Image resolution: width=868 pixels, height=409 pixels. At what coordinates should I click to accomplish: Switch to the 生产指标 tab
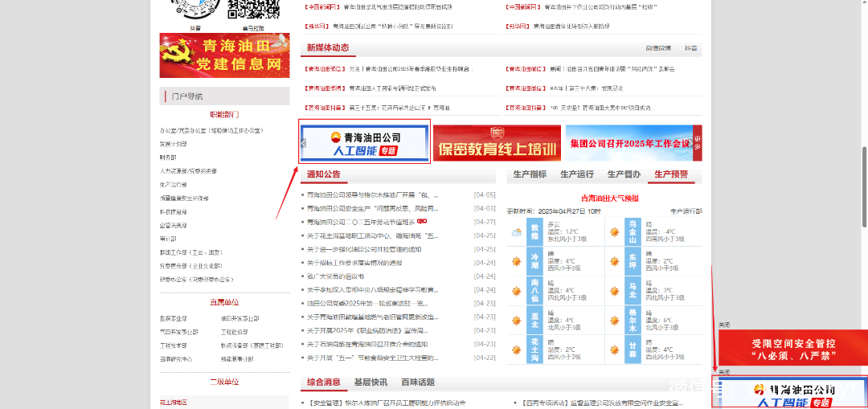point(530,174)
